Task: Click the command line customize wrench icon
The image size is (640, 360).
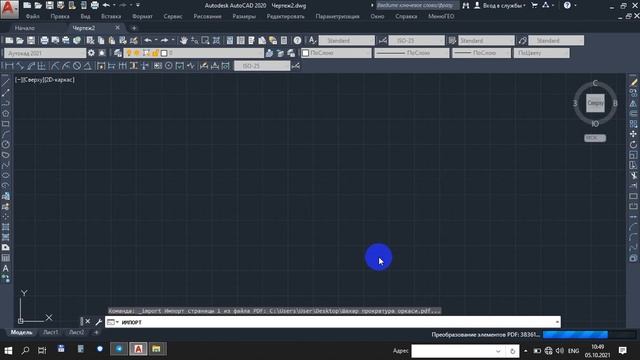Action: click(x=98, y=322)
